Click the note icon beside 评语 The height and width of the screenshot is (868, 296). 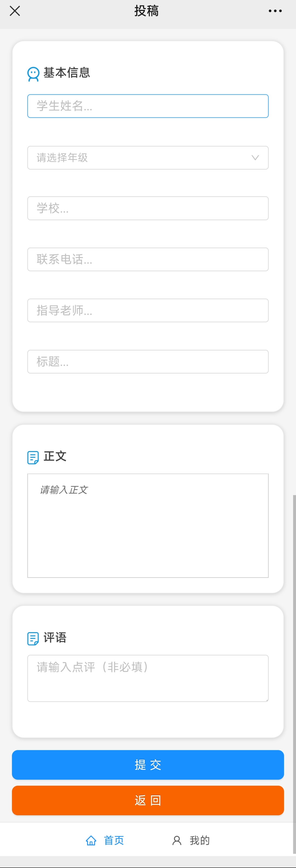[x=33, y=639]
